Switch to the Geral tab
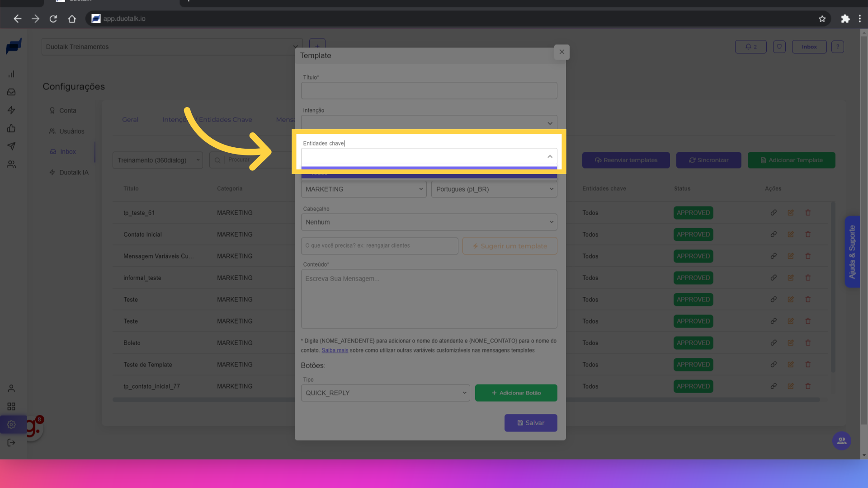Screen dimensions: 868x488 pos(130,119)
